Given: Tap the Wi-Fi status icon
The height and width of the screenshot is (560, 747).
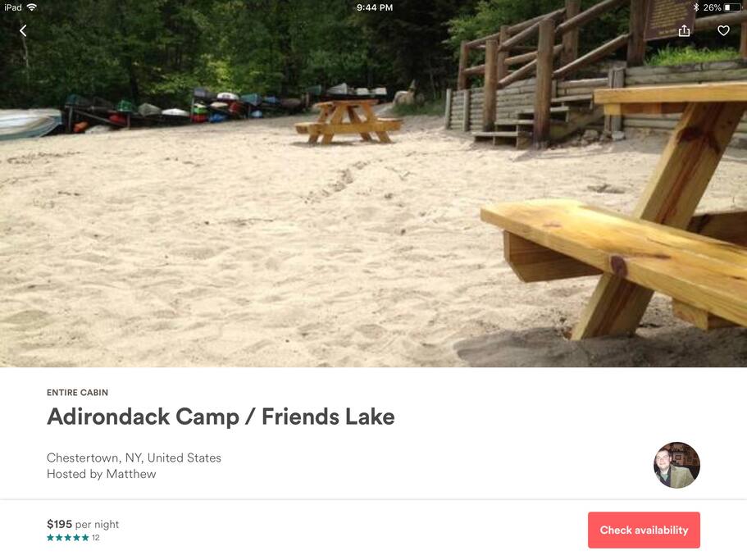Looking at the screenshot, I should tap(32, 7).
